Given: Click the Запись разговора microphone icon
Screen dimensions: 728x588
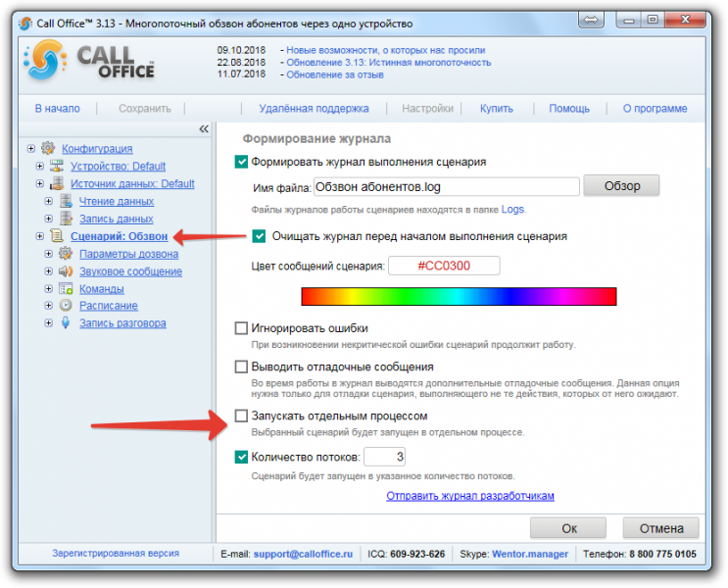Looking at the screenshot, I should coord(66,322).
